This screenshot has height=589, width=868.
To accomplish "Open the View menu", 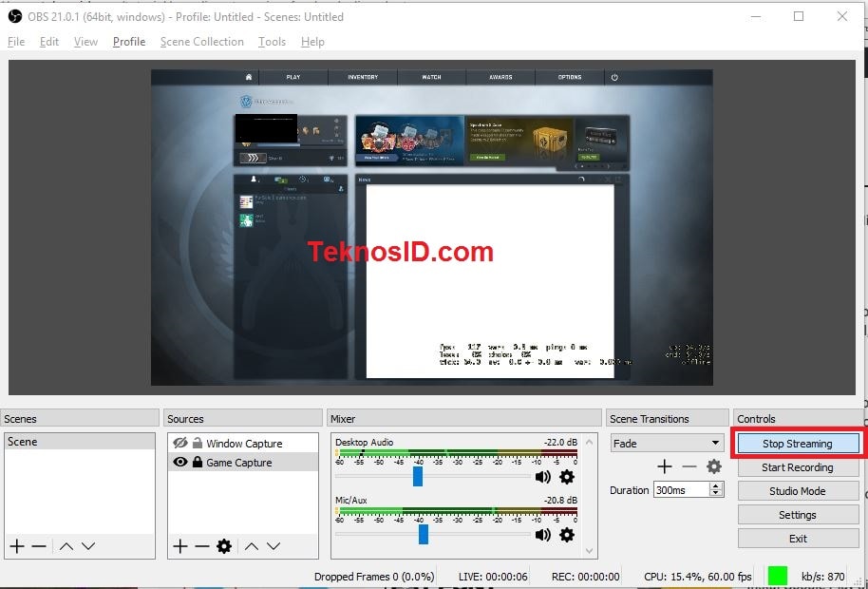I will [85, 42].
